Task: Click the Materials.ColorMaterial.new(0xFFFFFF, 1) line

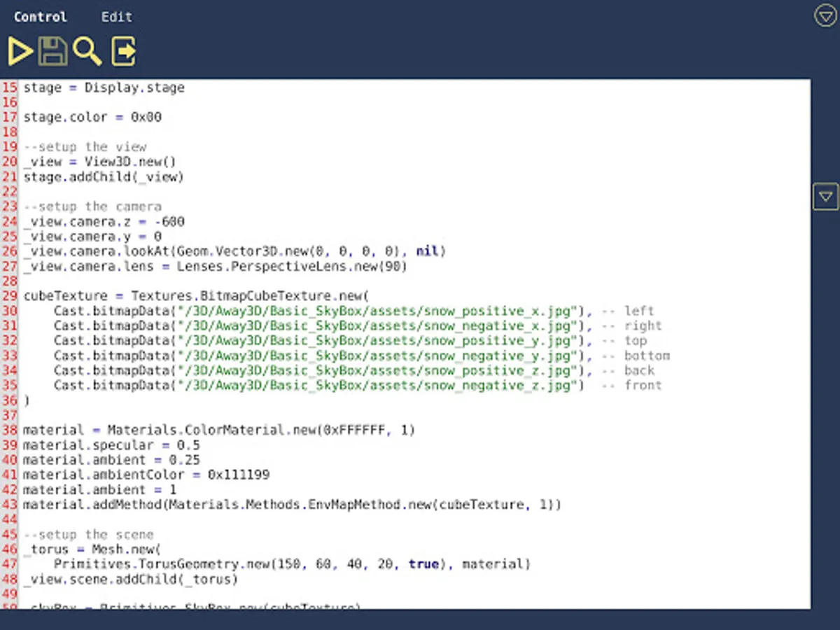Action: point(219,430)
